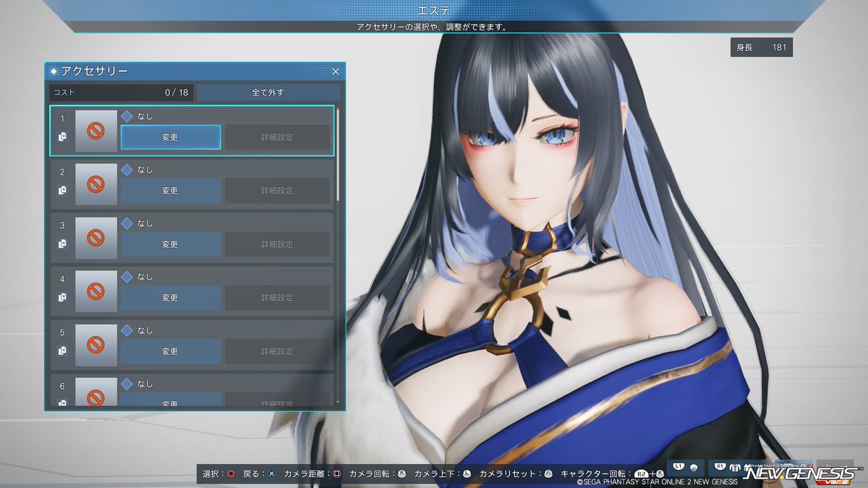868x488 pixels.
Task: Click the copy icon of slot 4
Action: 62,297
